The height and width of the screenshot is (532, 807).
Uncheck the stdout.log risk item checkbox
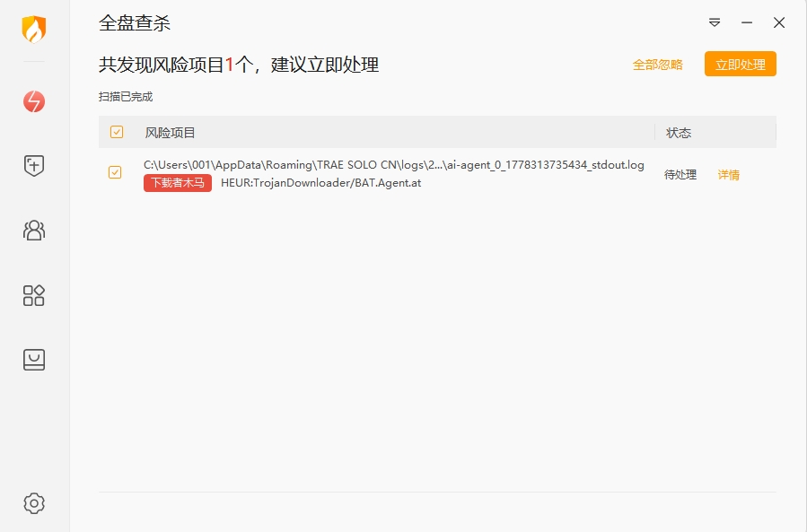pos(115,172)
